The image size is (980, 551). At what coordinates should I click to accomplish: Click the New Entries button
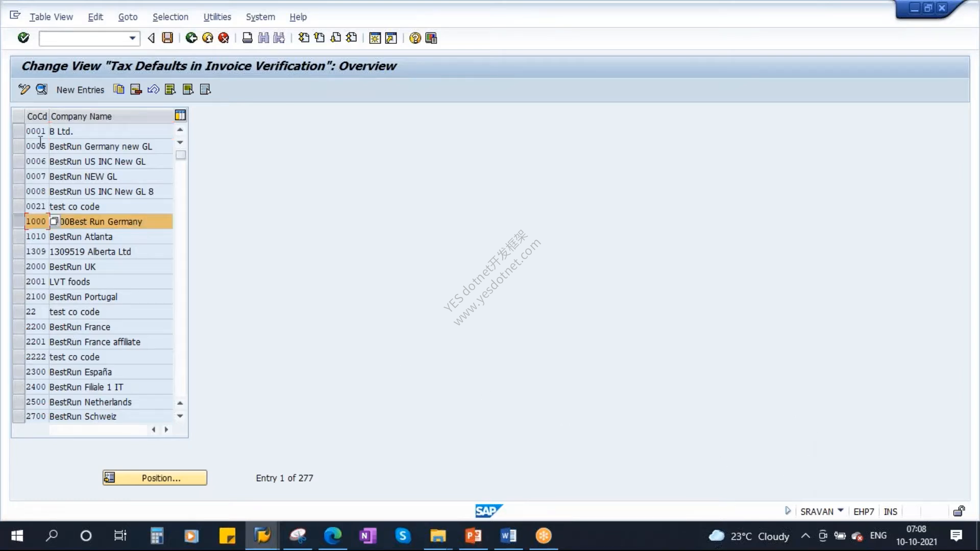[80, 90]
